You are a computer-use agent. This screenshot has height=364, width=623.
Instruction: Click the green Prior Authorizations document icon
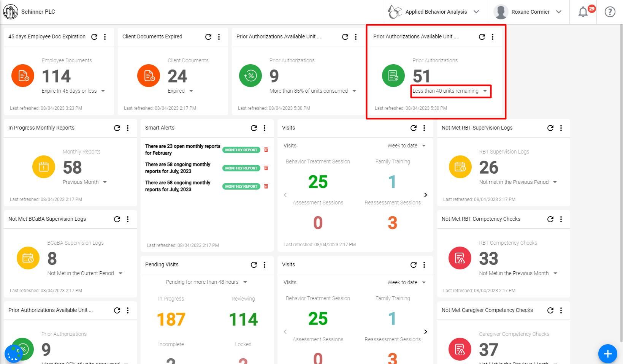393,75
